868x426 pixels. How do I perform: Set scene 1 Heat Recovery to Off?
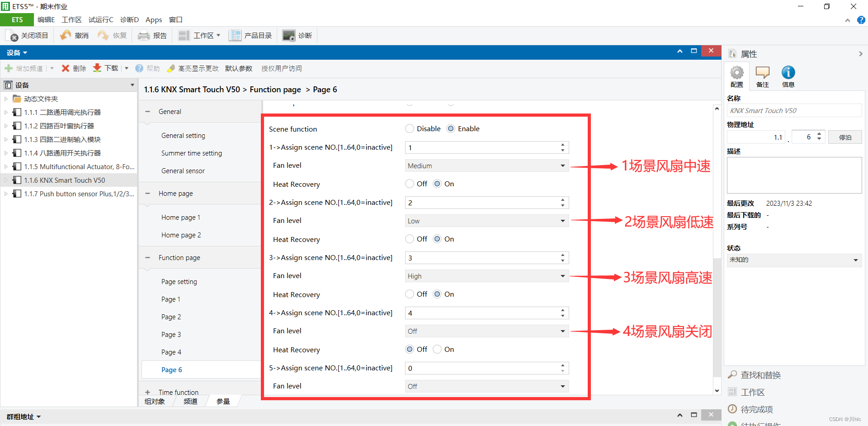tap(410, 184)
